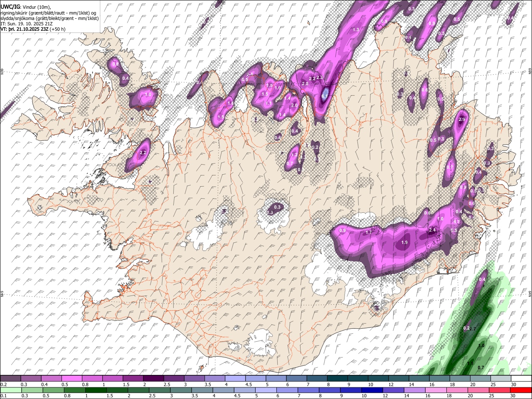Click the pale gray upper swatch between 25 and 30

pos(500,379)
